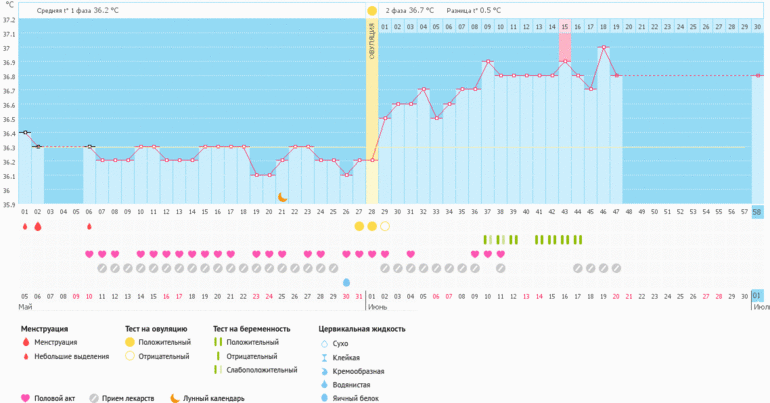Image resolution: width=770 pixels, height=403 pixels.
Task: Click the orange moon icon on the chart
Action: point(282,197)
